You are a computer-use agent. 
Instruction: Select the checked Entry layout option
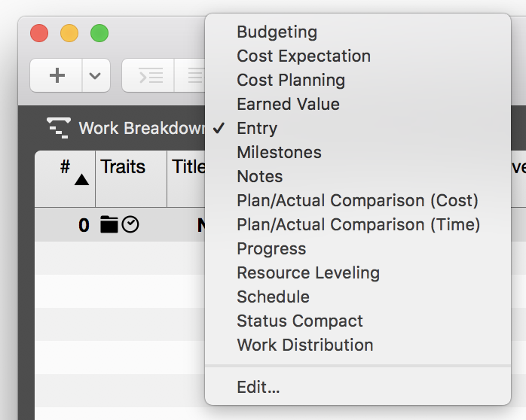[x=257, y=128]
